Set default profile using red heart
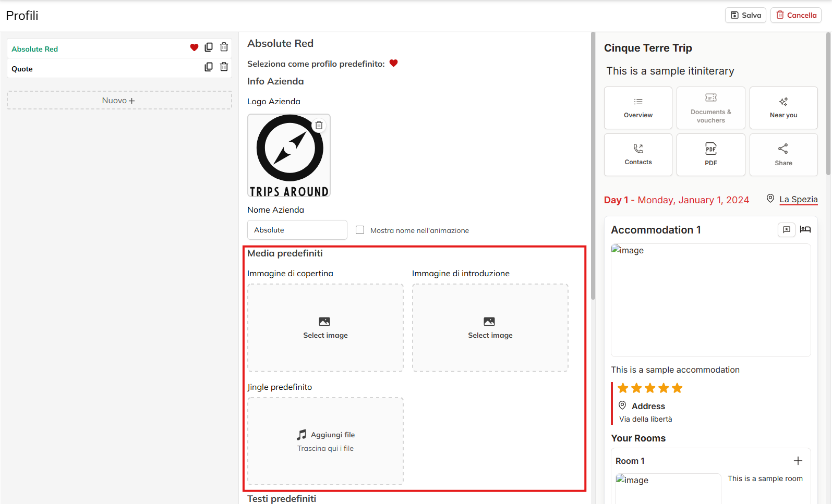832x504 pixels. coord(394,64)
